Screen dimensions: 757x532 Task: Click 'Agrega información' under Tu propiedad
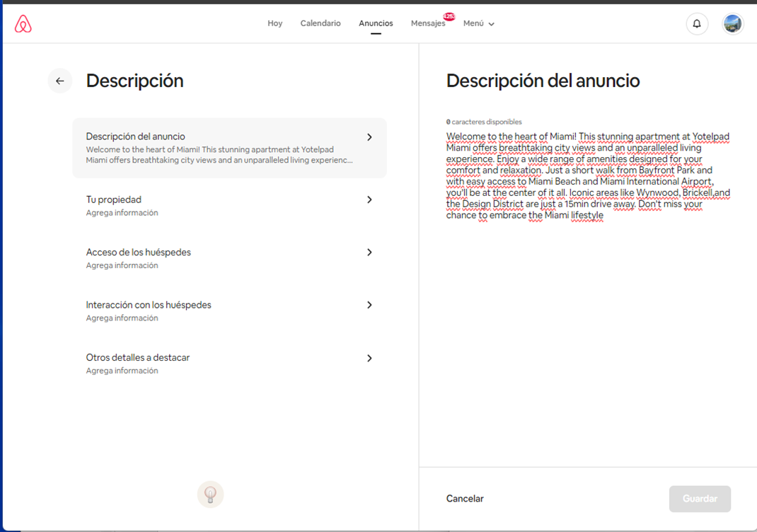122,212
